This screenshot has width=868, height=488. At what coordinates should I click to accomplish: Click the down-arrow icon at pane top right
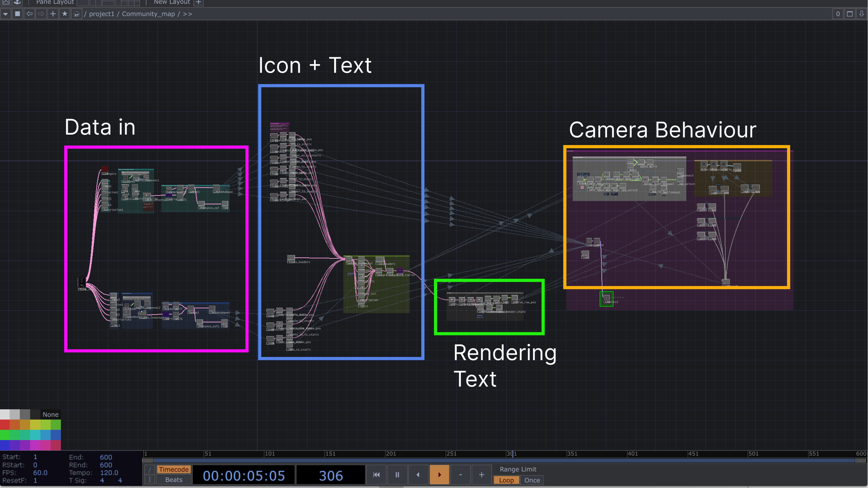click(x=861, y=14)
